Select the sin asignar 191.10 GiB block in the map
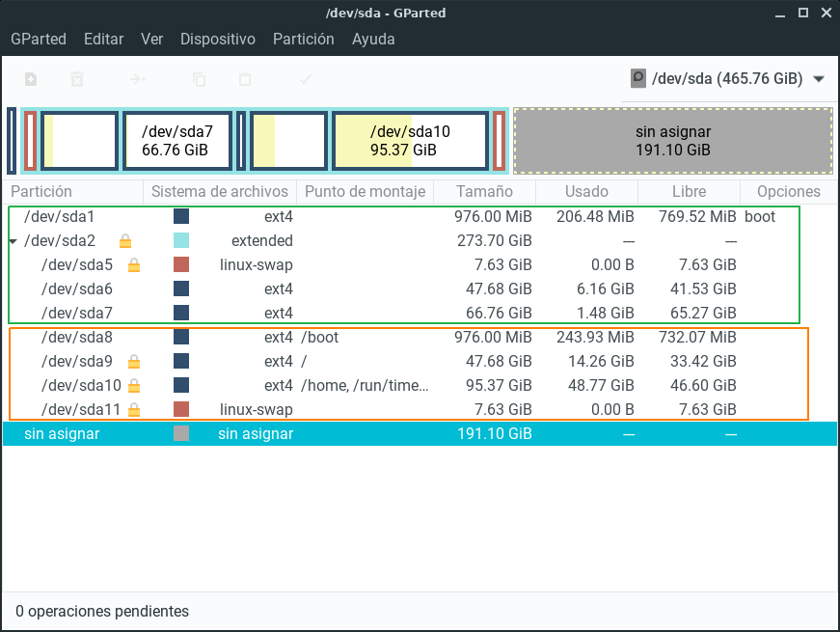This screenshot has width=840, height=632. (x=673, y=141)
